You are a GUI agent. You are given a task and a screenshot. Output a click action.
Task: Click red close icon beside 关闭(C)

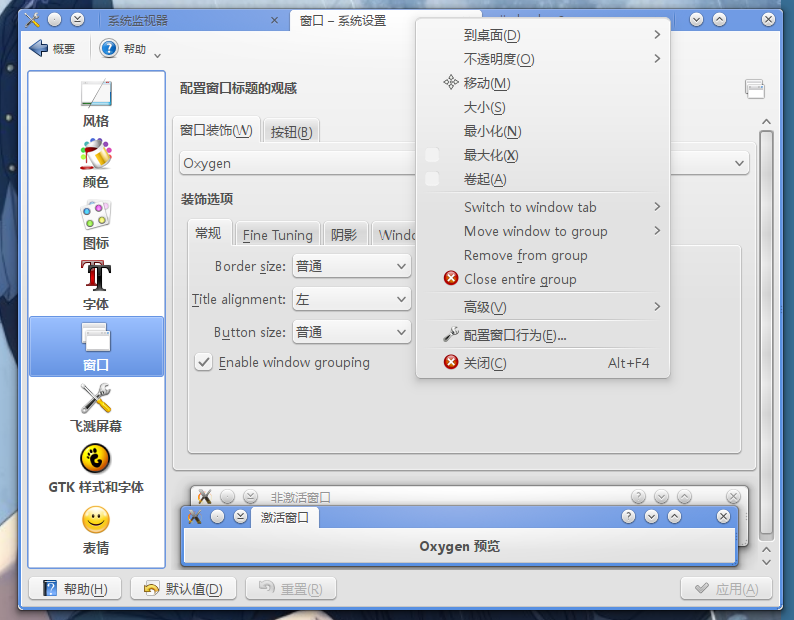451,362
